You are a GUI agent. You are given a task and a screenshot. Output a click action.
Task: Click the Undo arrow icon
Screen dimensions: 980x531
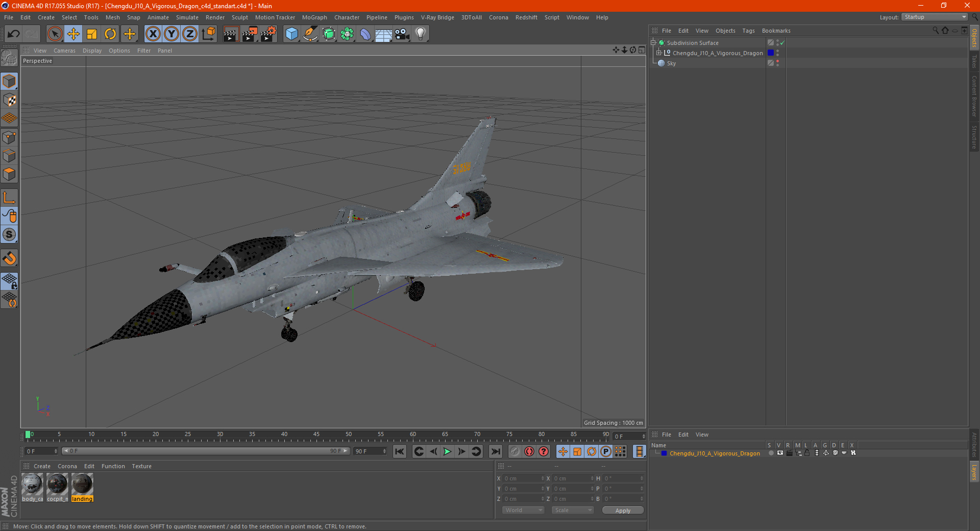pos(14,34)
